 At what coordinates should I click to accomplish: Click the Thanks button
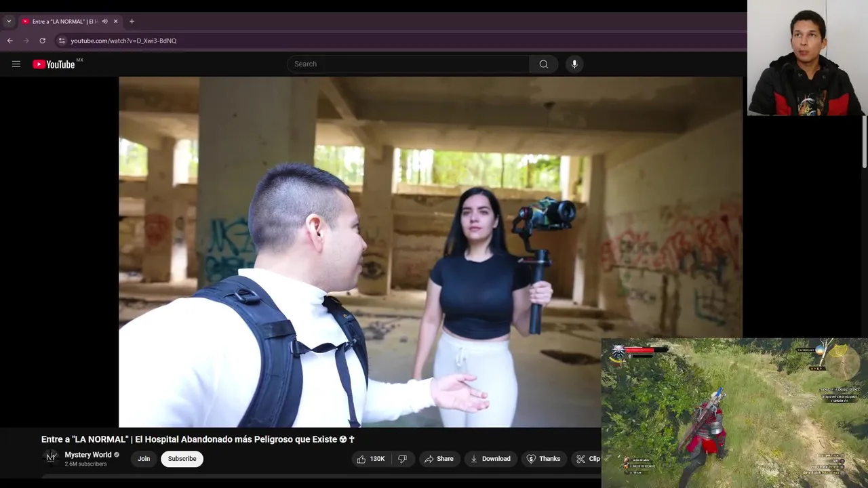tap(544, 459)
